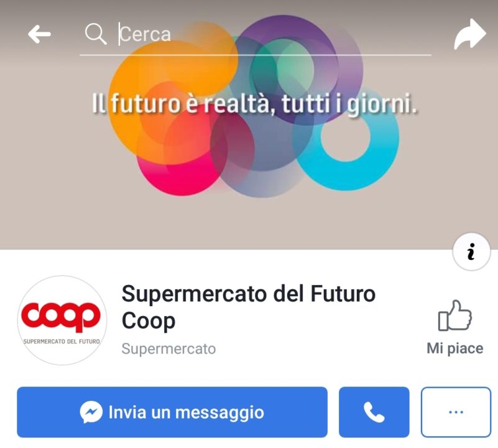Open page info via the i icon

tap(471, 251)
